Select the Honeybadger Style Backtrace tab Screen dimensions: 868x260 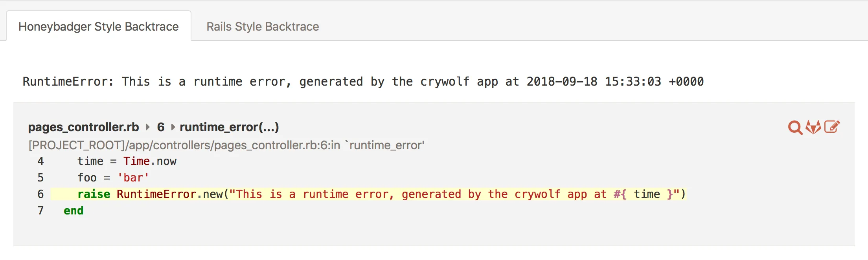99,26
